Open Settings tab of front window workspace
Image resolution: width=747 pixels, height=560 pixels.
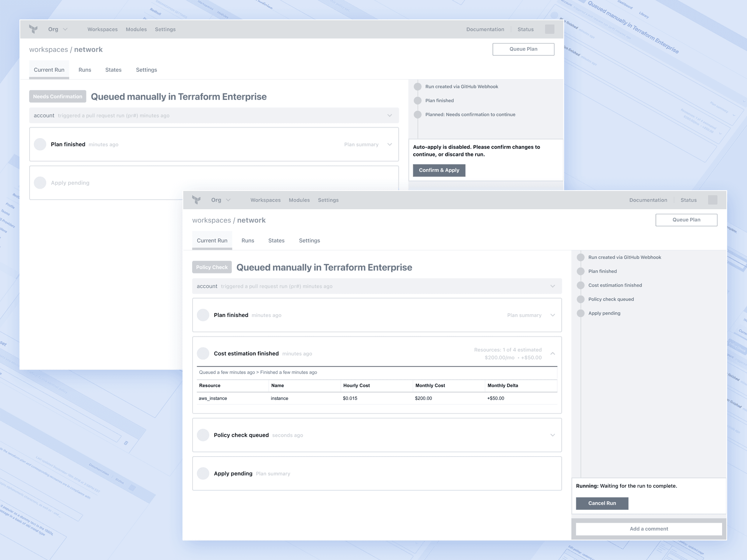(x=309, y=240)
